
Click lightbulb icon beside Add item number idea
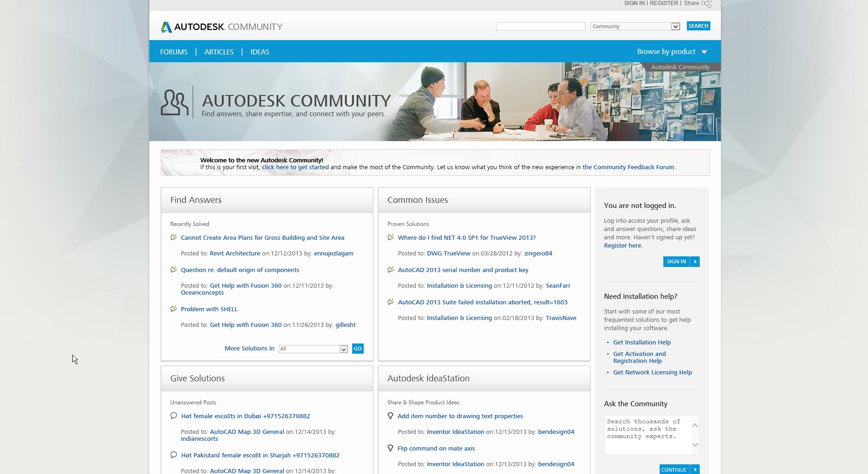point(390,416)
